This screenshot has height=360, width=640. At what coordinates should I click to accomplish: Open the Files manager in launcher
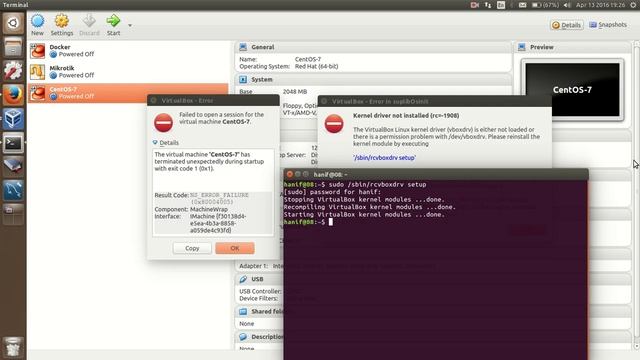tap(13, 47)
